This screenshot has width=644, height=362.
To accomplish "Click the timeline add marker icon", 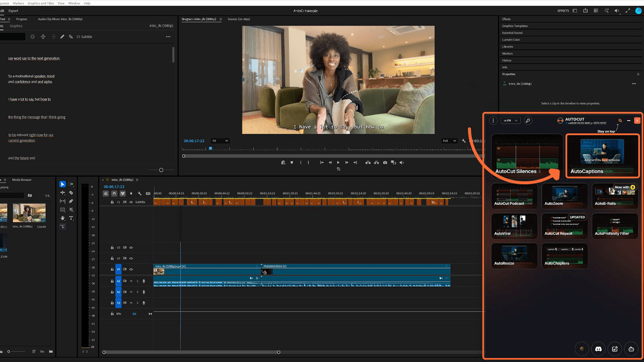I will click(131, 194).
